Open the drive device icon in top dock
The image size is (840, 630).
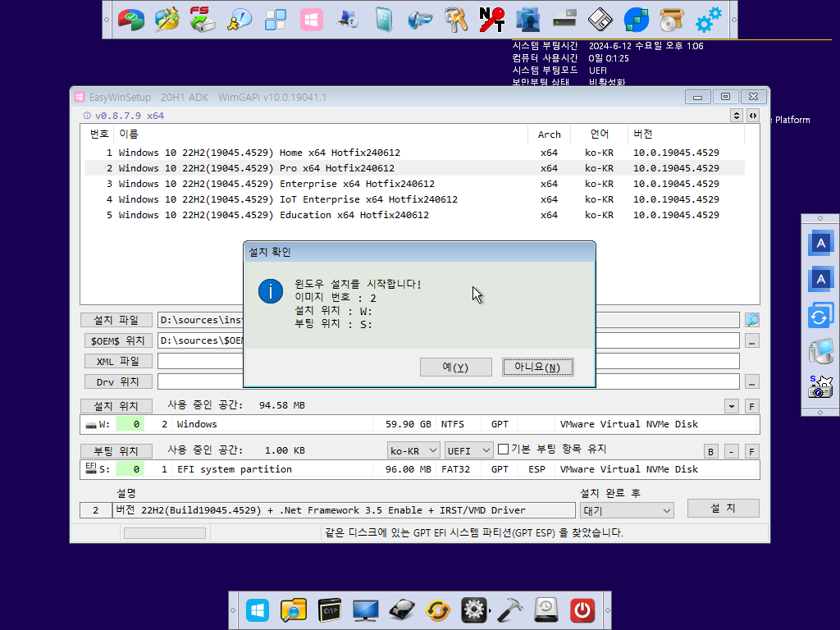point(564,20)
